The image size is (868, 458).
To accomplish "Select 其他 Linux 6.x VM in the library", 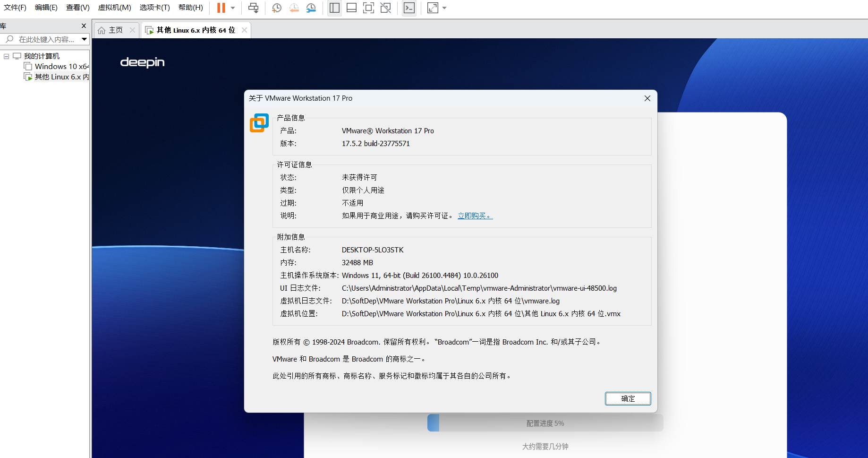I will pyautogui.click(x=57, y=77).
